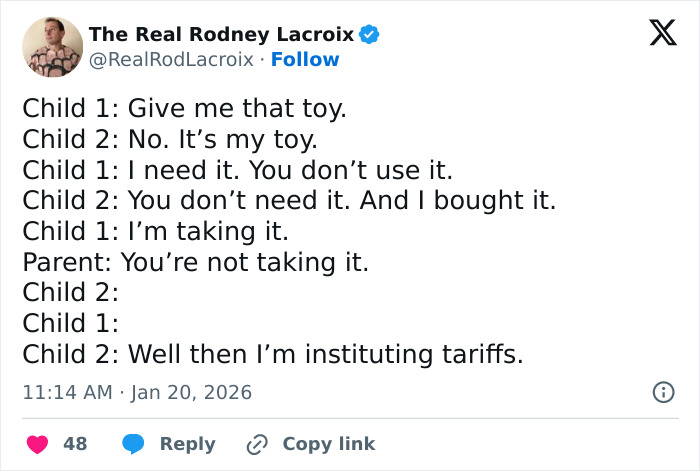The image size is (700, 471).
Task: Click the Parent line of the tweet
Action: [x=196, y=262]
